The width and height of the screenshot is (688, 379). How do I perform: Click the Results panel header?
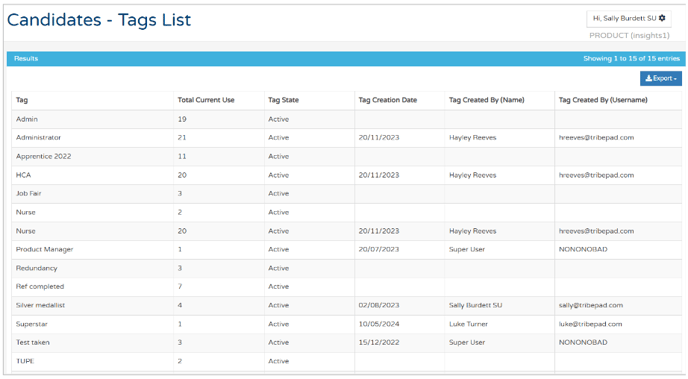coord(346,59)
